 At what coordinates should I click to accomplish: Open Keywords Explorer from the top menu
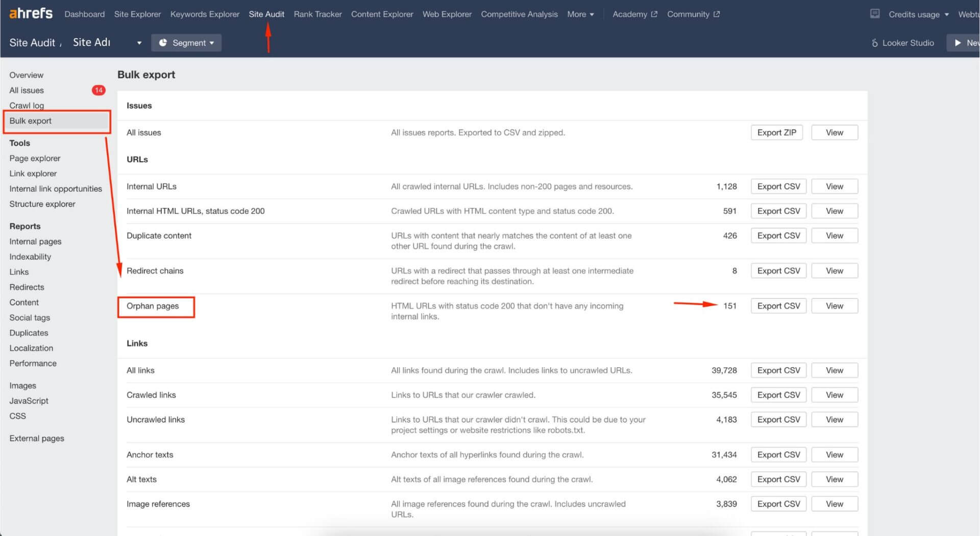click(204, 14)
